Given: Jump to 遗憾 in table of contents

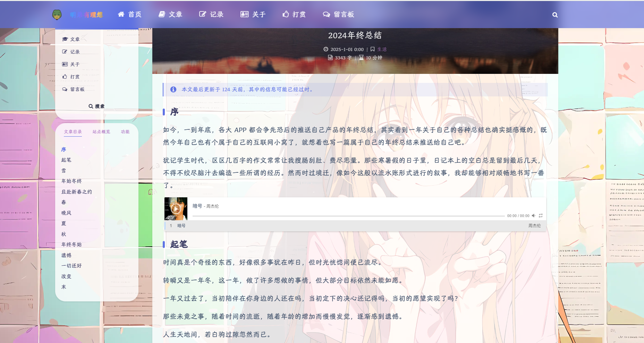Looking at the screenshot, I should pos(66,255).
